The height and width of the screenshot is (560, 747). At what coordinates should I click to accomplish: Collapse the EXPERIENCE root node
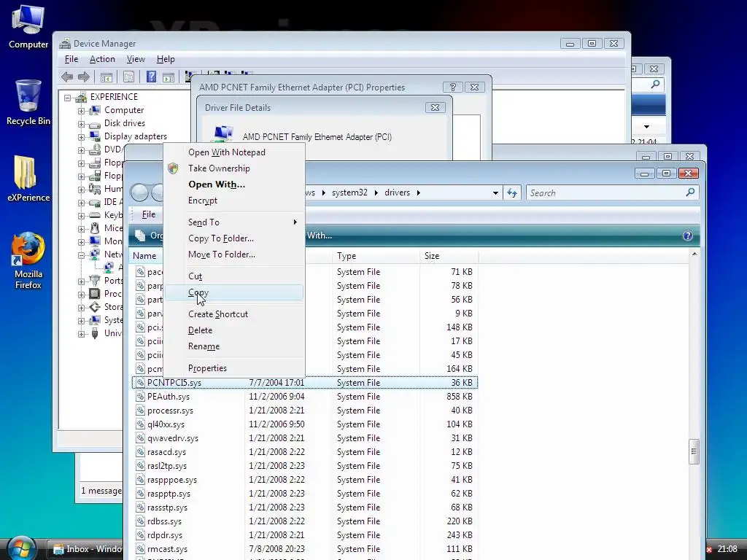point(68,98)
